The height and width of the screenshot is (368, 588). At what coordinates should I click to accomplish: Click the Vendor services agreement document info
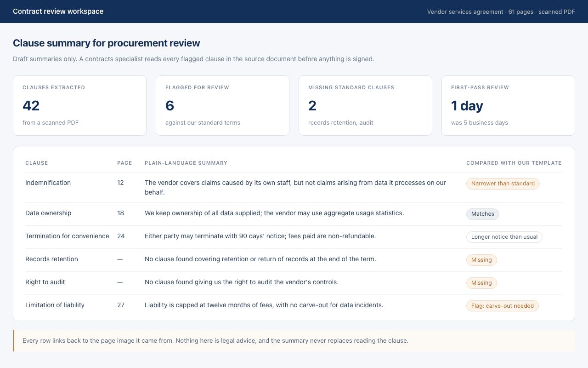501,12
